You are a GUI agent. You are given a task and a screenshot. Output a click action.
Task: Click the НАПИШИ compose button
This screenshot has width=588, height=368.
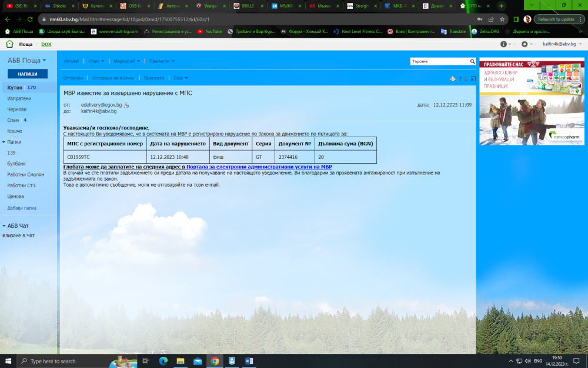click(x=27, y=73)
